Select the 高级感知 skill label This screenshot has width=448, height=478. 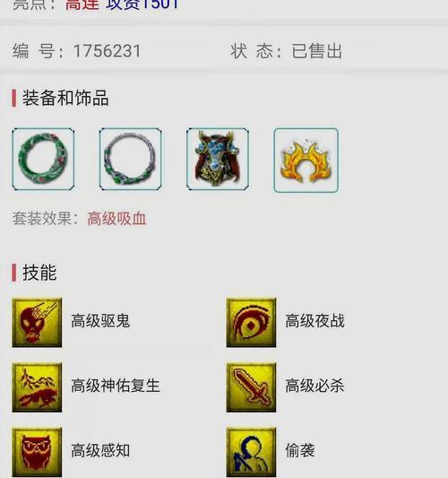[100, 450]
